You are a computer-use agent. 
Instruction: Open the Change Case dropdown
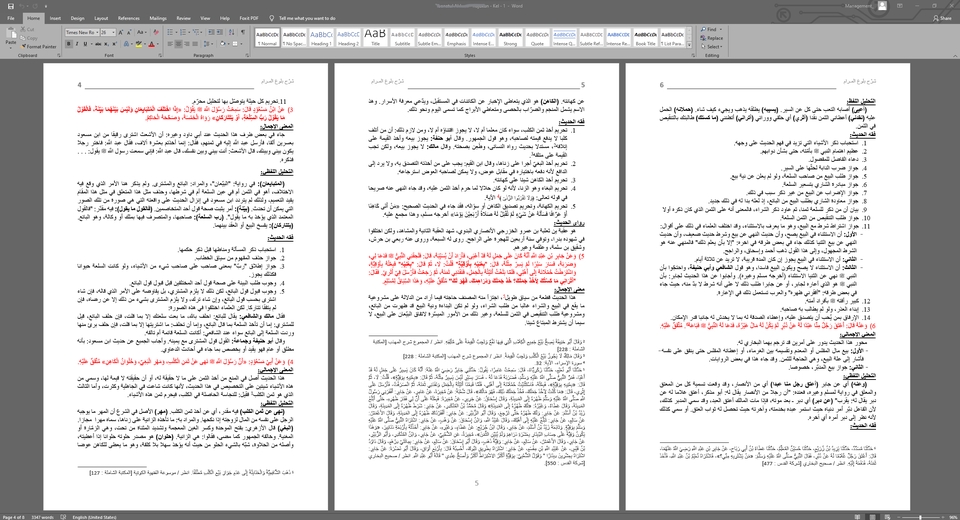[x=141, y=32]
